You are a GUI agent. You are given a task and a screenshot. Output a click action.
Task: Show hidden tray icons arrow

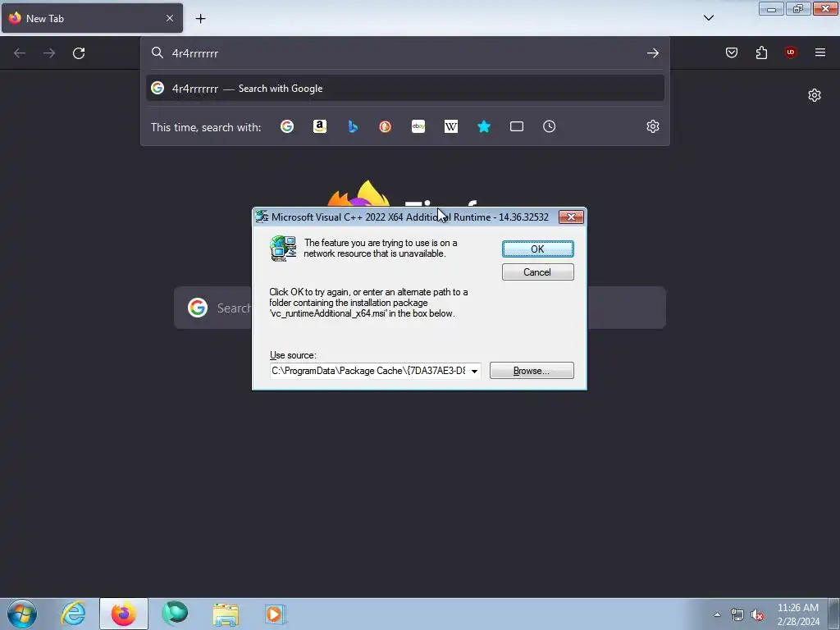click(x=717, y=614)
